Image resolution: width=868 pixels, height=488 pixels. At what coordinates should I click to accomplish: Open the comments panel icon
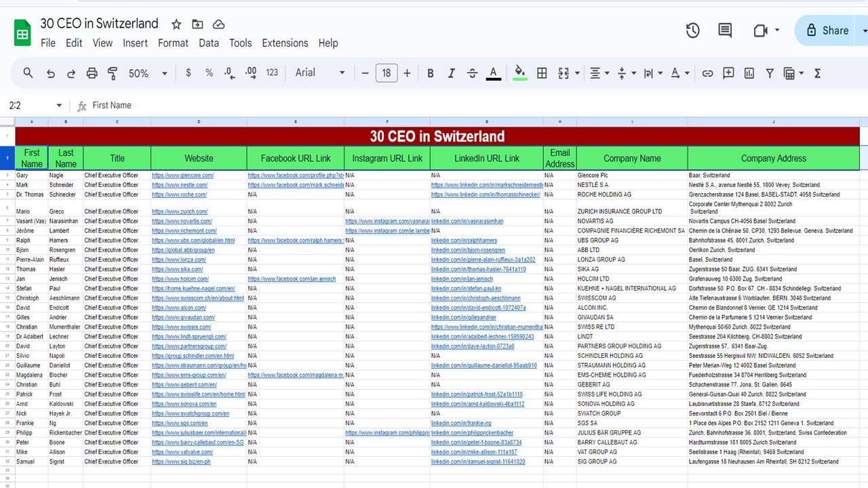tap(725, 30)
